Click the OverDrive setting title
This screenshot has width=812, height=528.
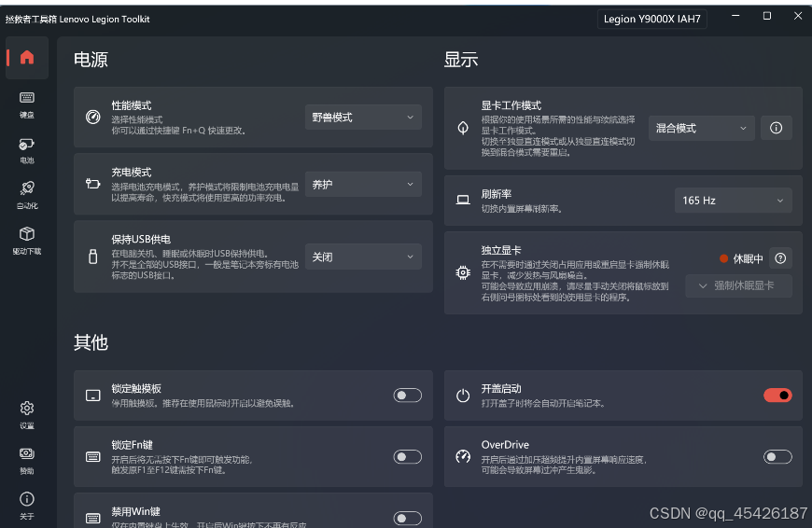point(505,445)
